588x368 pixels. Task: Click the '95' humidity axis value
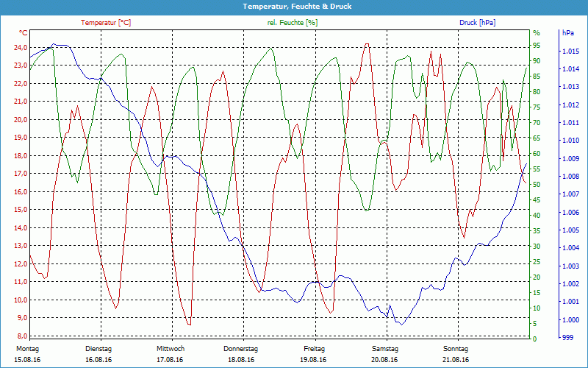click(x=537, y=46)
